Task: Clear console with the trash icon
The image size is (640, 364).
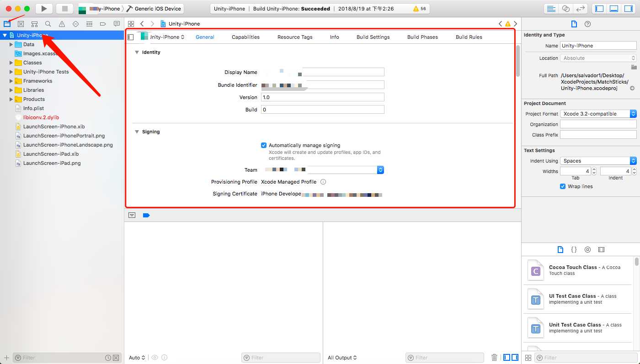Action: coord(494,358)
